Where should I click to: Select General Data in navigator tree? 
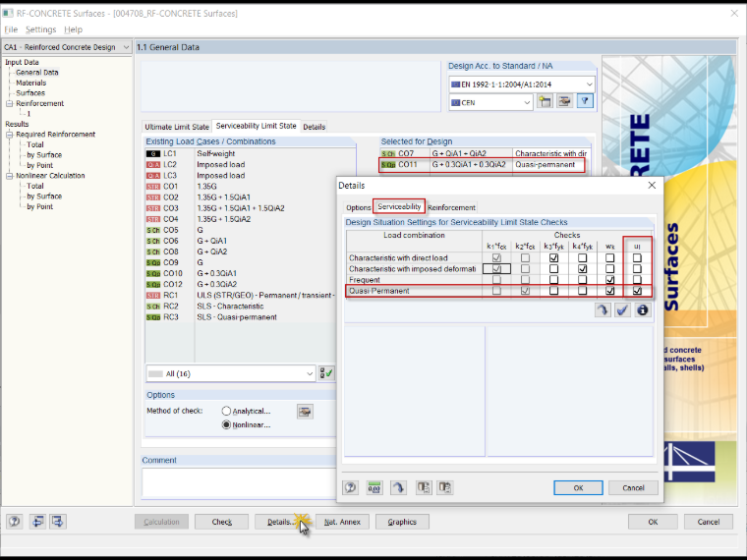36,73
